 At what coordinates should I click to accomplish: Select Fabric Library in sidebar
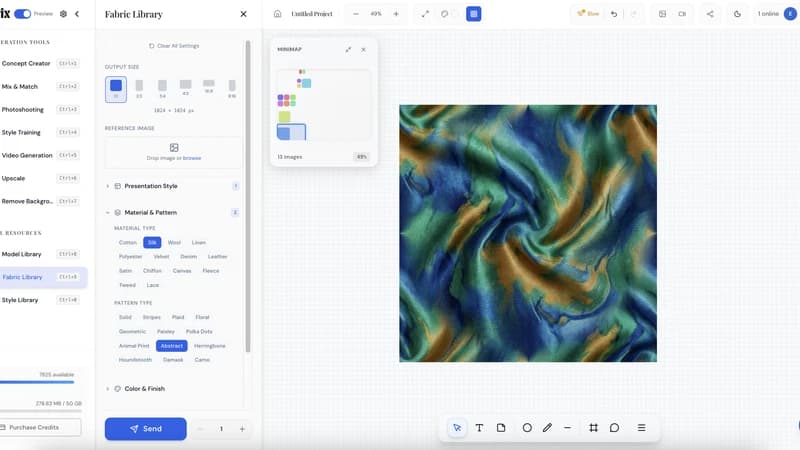tap(43, 277)
